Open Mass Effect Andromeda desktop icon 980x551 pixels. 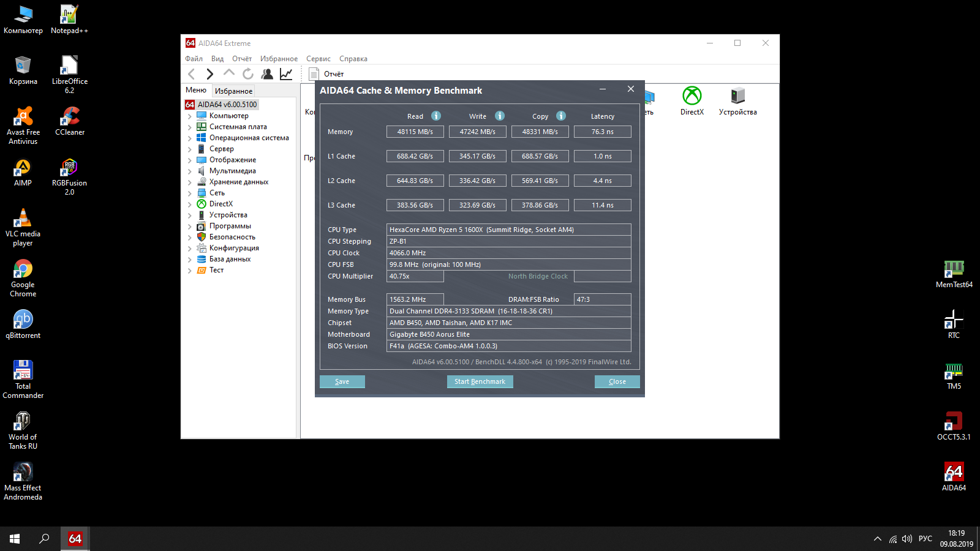(x=23, y=481)
